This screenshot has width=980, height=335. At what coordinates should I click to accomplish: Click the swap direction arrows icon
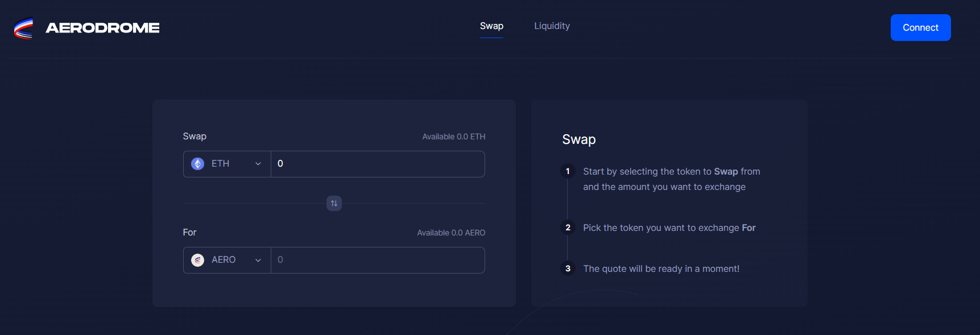pos(334,203)
